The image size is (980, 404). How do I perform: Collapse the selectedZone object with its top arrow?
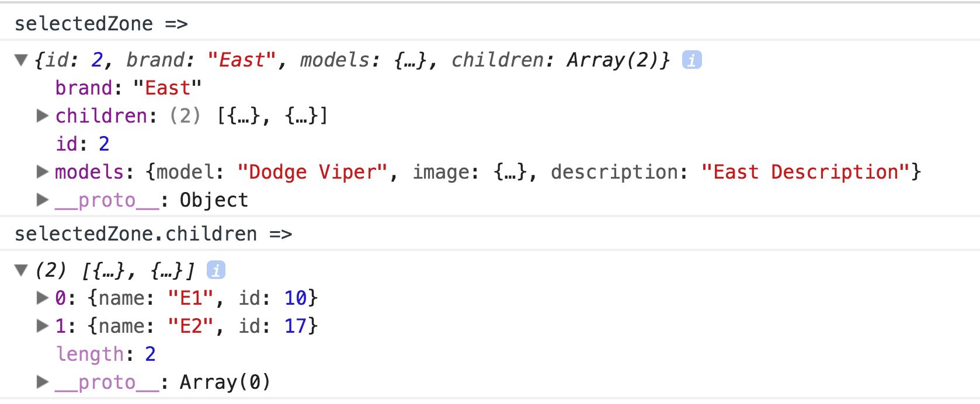click(x=22, y=60)
